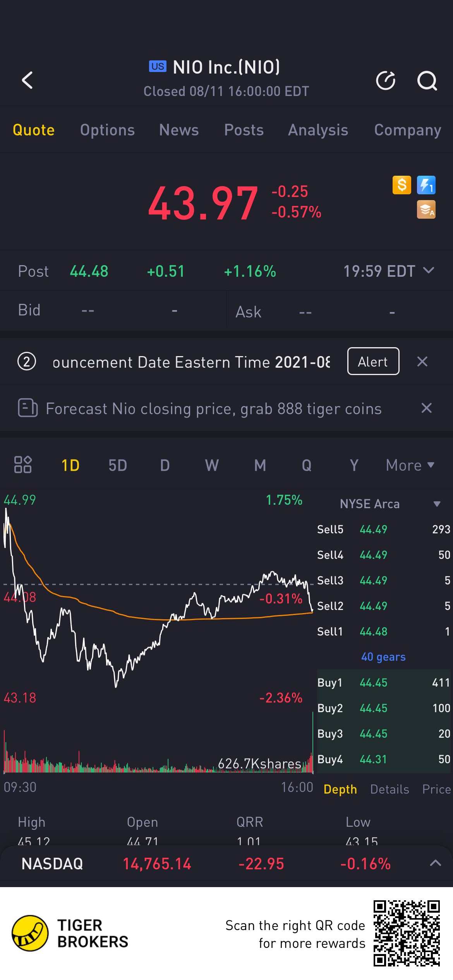
Task: Open the chart layout grid icon
Action: point(23,464)
